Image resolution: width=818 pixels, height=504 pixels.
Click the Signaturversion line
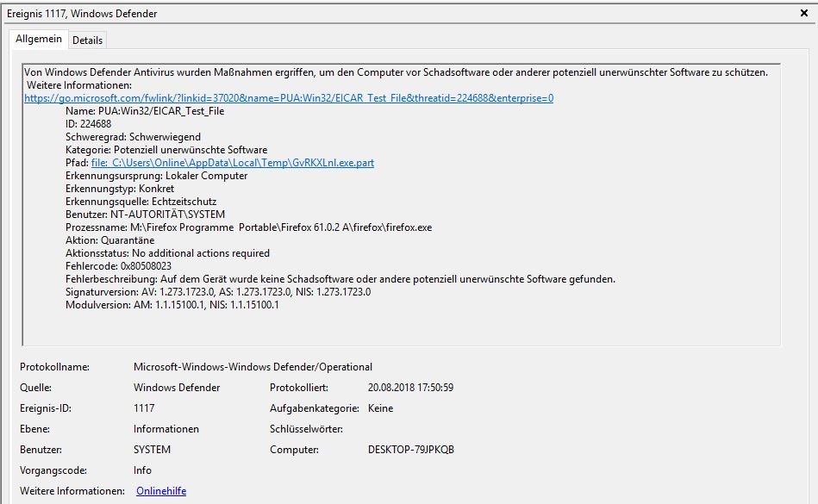218,292
